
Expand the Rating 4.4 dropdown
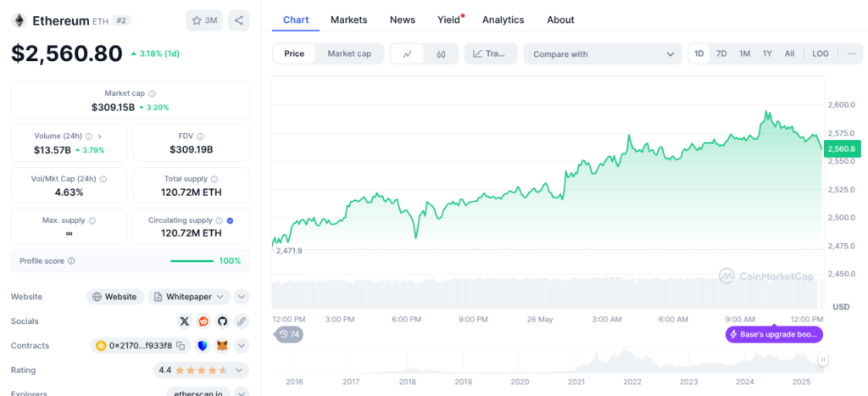[202, 370]
